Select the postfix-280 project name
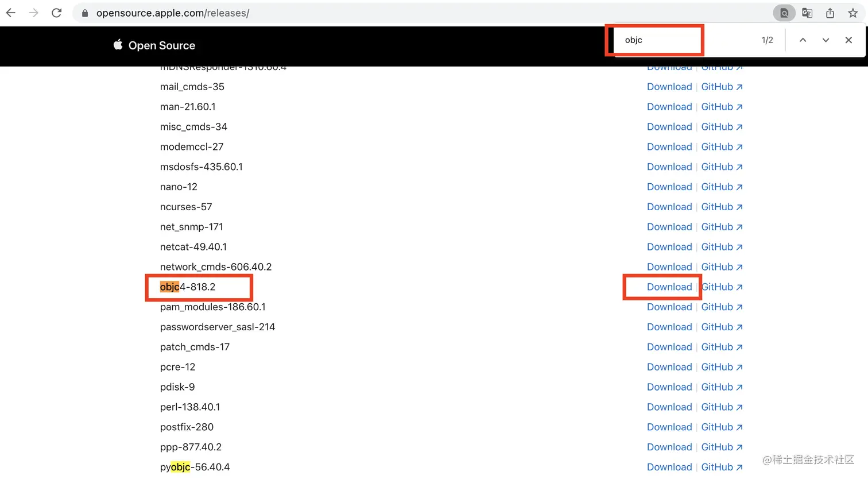Viewport: 868px width, 479px height. 187,427
